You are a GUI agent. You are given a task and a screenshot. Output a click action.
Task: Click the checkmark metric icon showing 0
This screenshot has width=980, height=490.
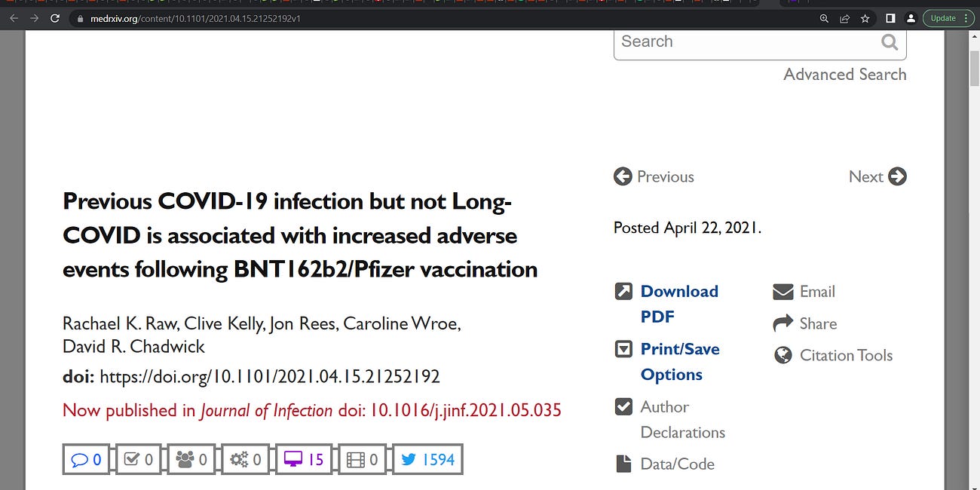click(137, 459)
